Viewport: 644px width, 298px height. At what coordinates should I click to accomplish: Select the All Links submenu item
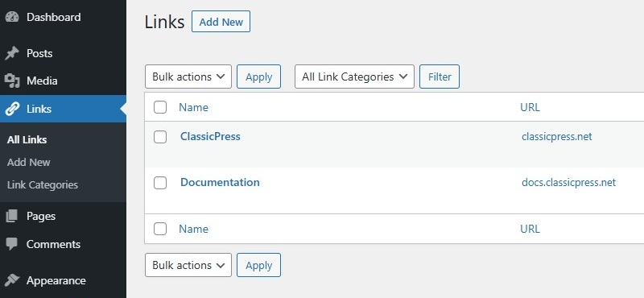(27, 140)
